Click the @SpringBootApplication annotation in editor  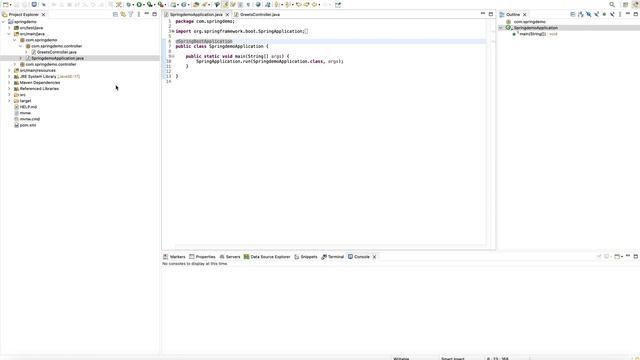pos(204,41)
